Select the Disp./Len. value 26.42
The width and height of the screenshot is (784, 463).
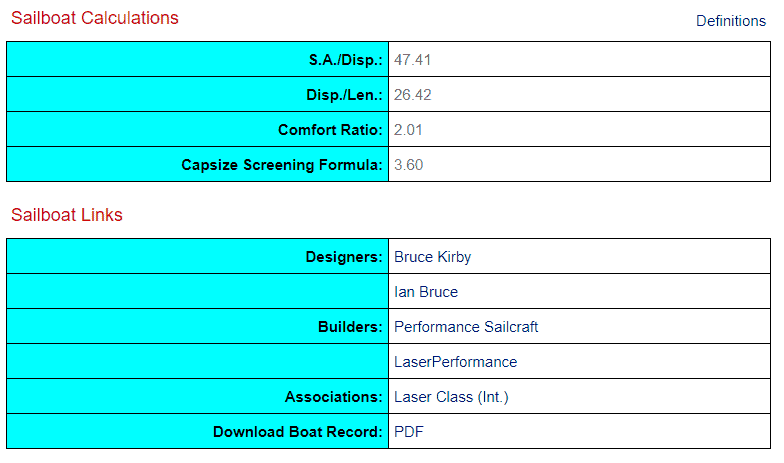pyautogui.click(x=412, y=95)
